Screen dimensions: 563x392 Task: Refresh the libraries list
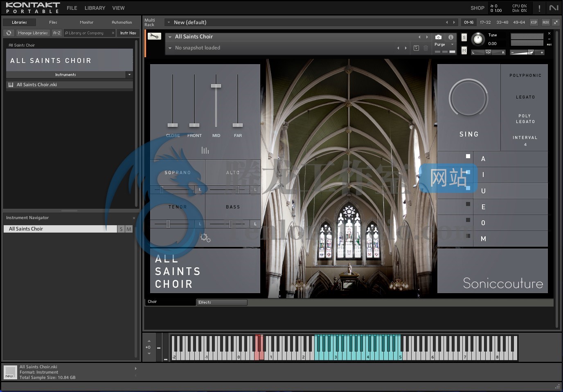(x=9, y=33)
